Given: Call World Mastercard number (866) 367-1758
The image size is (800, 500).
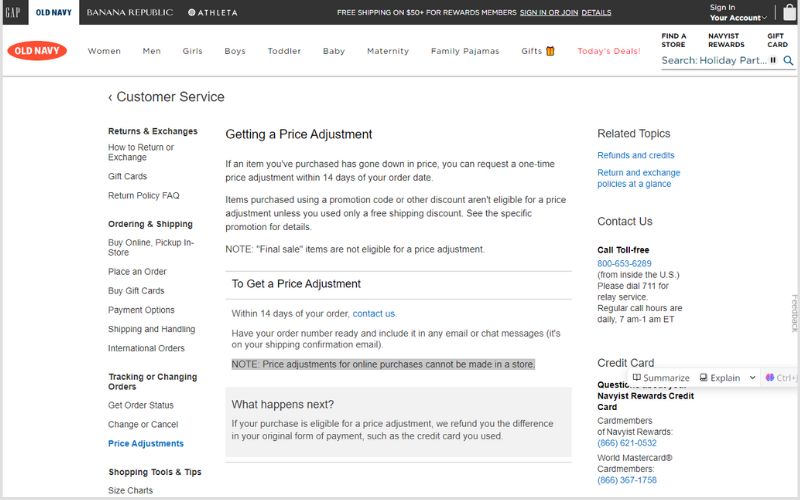Looking at the screenshot, I should (627, 480).
